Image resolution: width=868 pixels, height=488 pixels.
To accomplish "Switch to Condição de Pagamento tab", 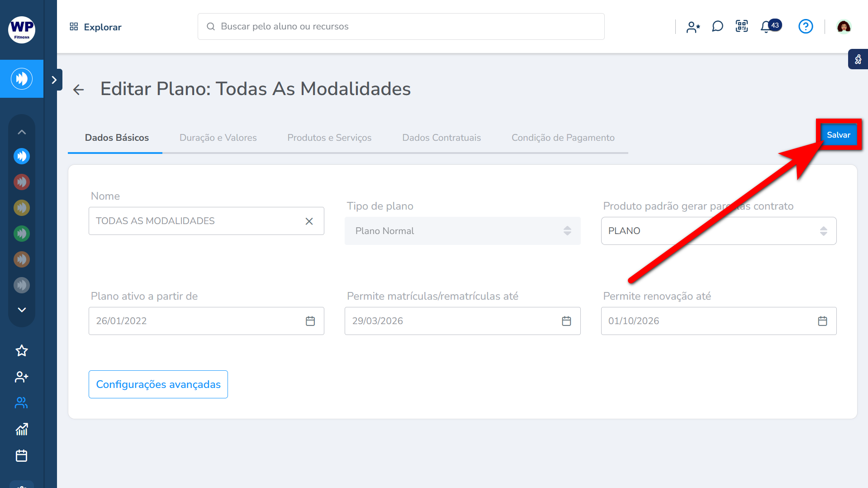I will [563, 138].
